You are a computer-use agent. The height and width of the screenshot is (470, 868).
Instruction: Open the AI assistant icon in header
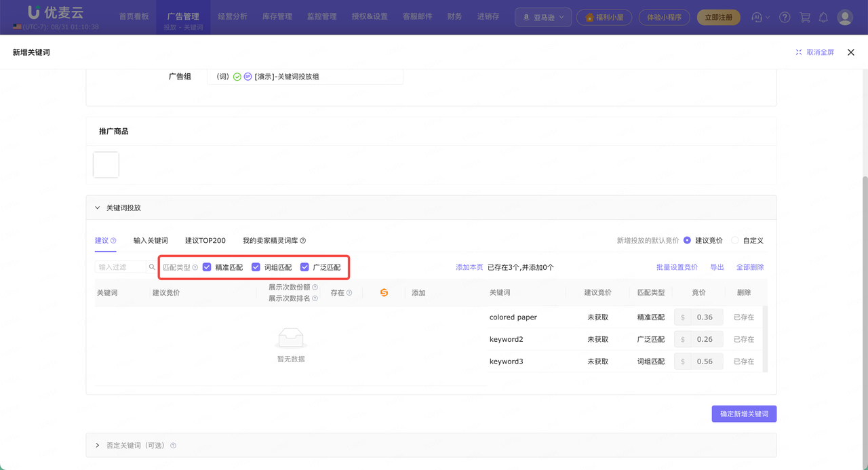(x=757, y=17)
